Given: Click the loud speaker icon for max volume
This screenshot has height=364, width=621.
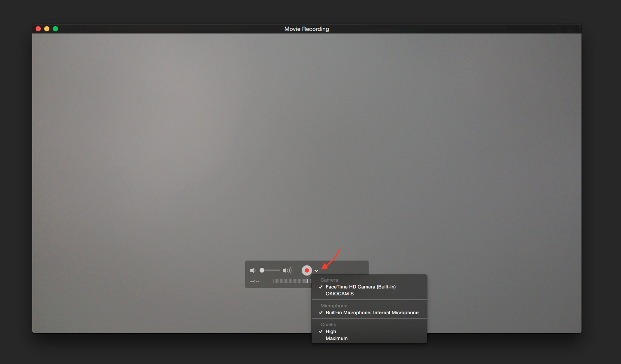Looking at the screenshot, I should coord(287,270).
